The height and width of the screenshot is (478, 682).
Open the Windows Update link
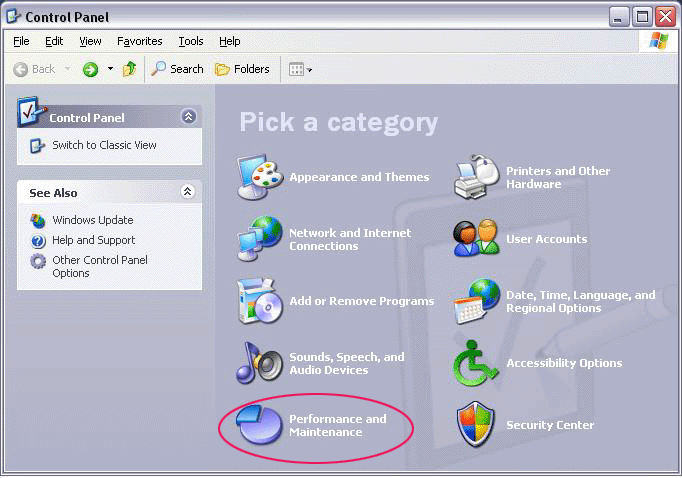point(92,220)
